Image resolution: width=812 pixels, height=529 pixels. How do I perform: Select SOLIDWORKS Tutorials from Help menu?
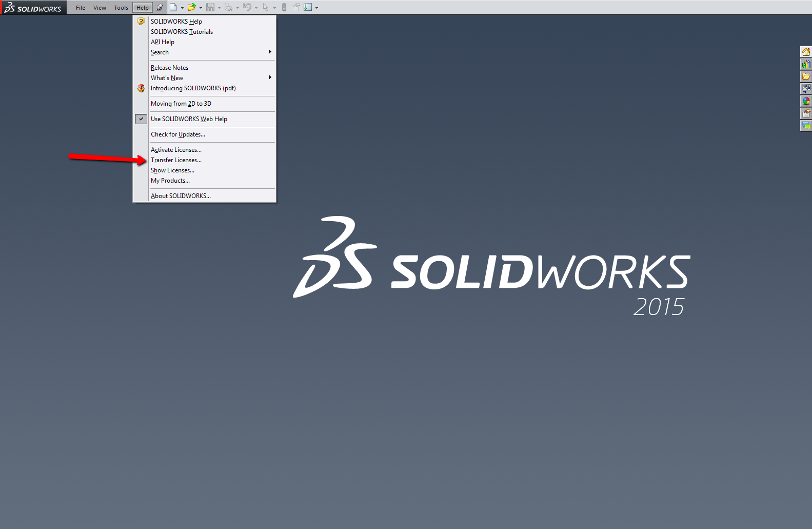click(182, 32)
